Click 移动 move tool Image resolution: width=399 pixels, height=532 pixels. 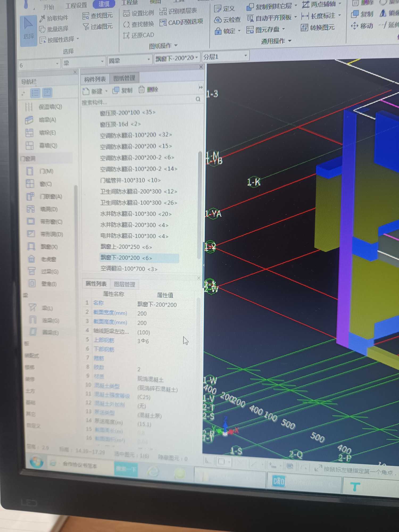pyautogui.click(x=362, y=26)
